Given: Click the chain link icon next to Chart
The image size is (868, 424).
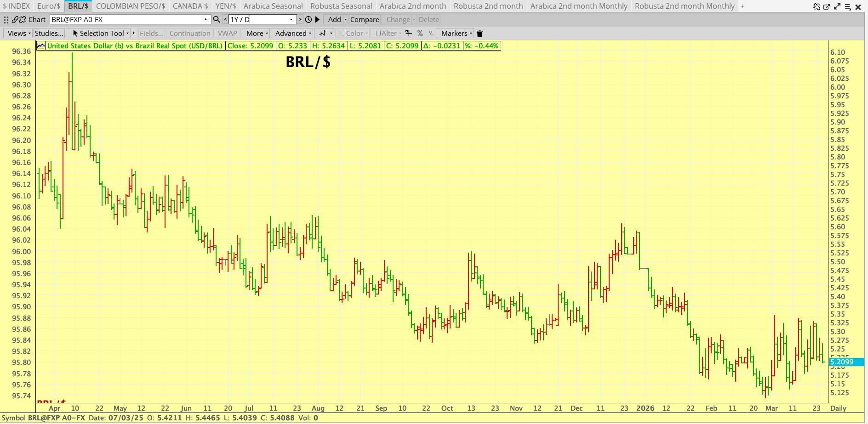Looking at the screenshot, I should click(x=15, y=20).
